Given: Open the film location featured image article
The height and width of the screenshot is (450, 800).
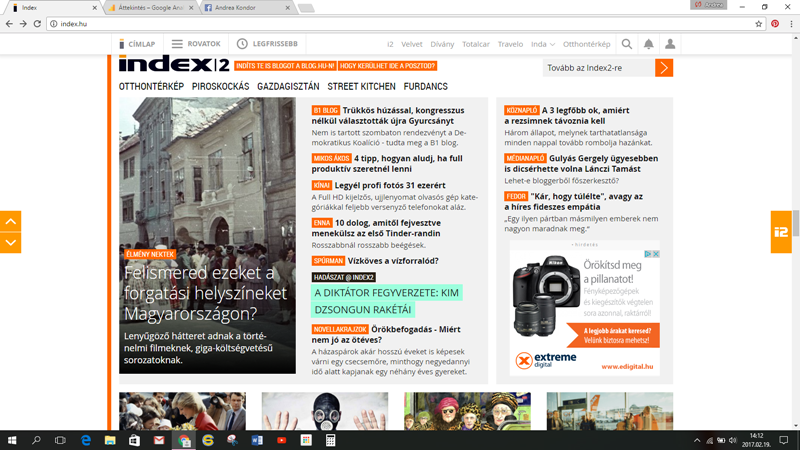Looking at the screenshot, I should click(207, 235).
